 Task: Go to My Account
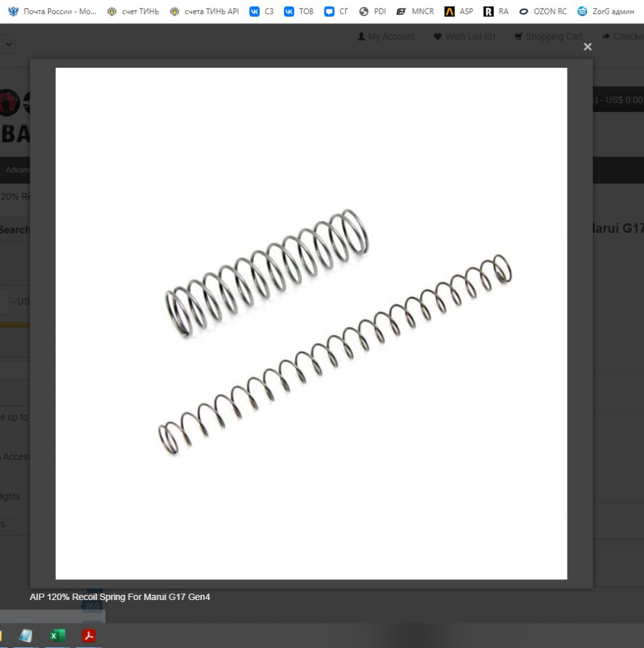[x=386, y=37]
